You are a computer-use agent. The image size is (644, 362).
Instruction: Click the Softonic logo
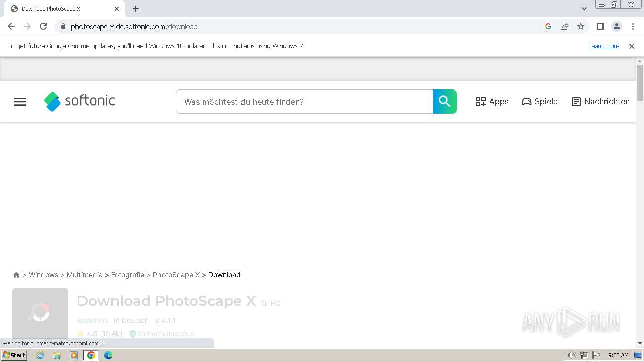click(x=79, y=101)
